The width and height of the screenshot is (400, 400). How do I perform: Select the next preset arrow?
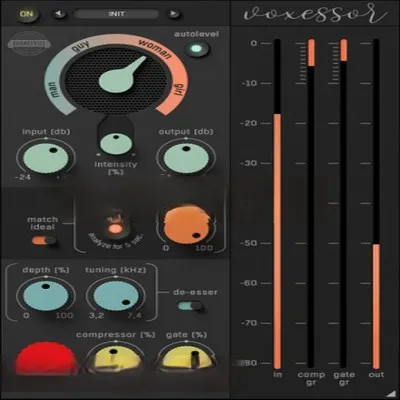(173, 14)
